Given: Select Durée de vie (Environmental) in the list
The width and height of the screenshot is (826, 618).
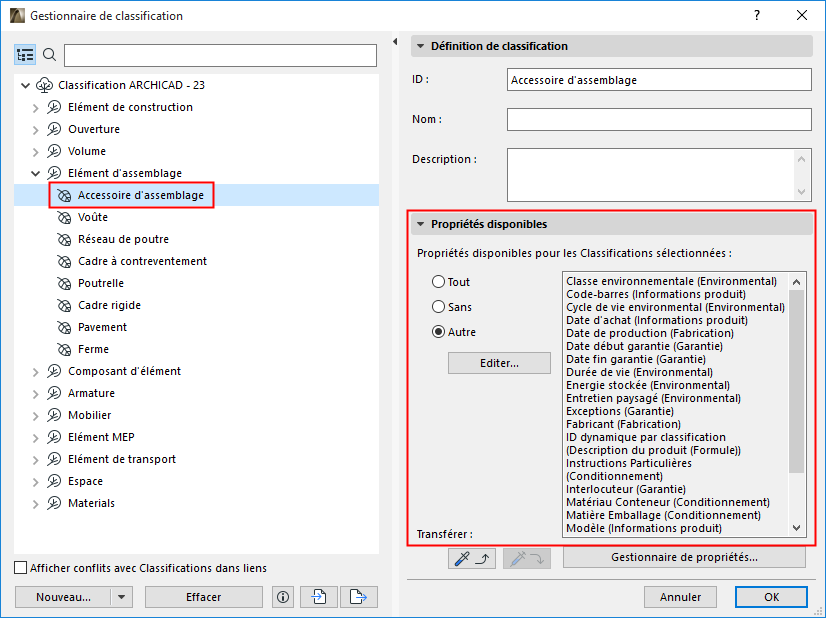Looking at the screenshot, I should tap(640, 372).
